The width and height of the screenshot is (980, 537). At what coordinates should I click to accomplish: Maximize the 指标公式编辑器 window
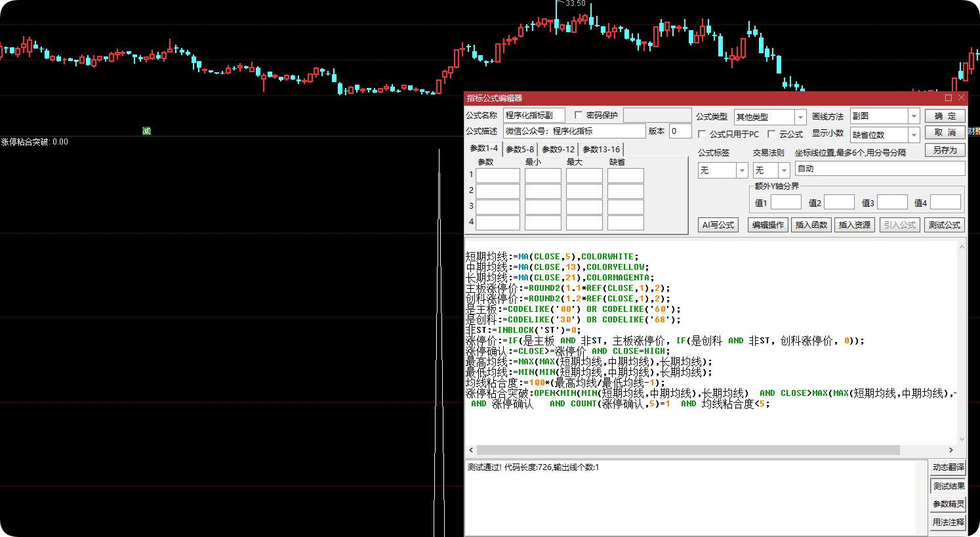(949, 98)
